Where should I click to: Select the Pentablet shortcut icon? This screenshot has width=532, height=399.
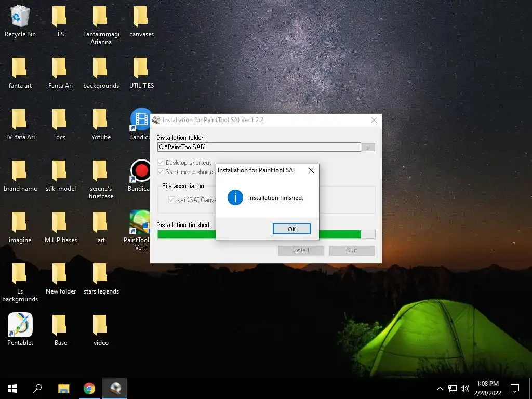(20, 329)
